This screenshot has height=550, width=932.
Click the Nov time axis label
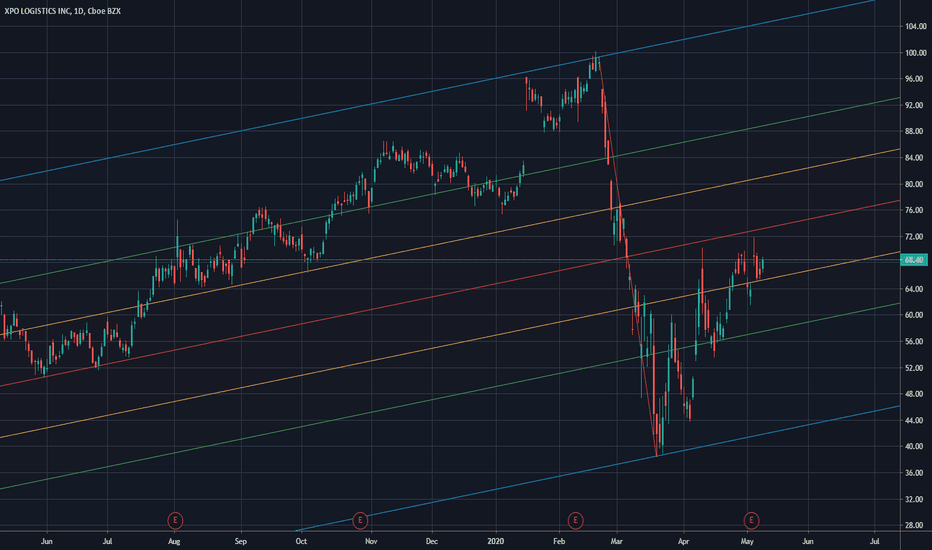coord(371,542)
